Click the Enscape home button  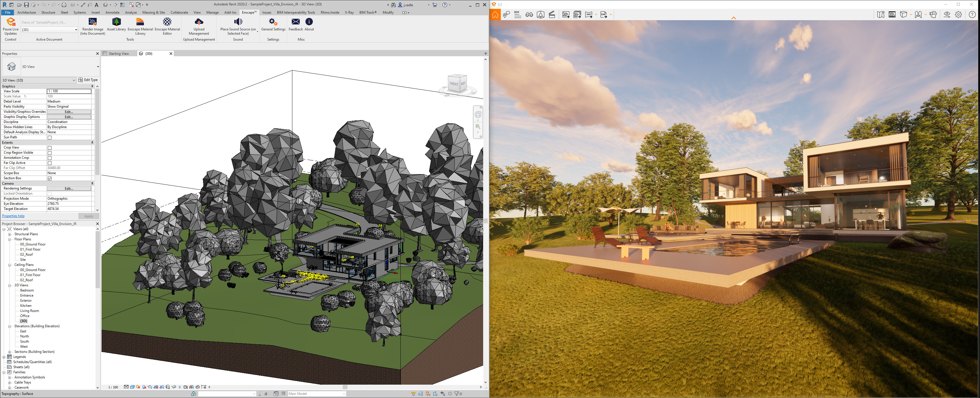[x=495, y=15]
